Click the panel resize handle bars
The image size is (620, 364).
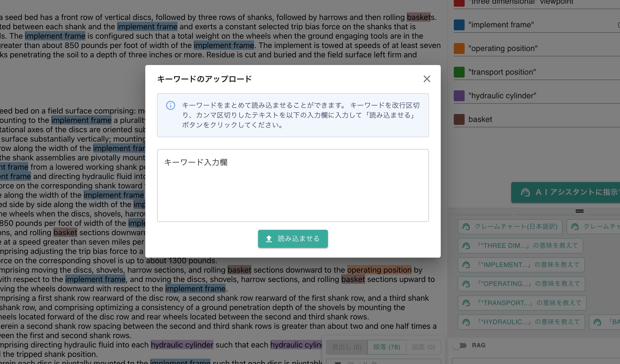[x=579, y=211]
